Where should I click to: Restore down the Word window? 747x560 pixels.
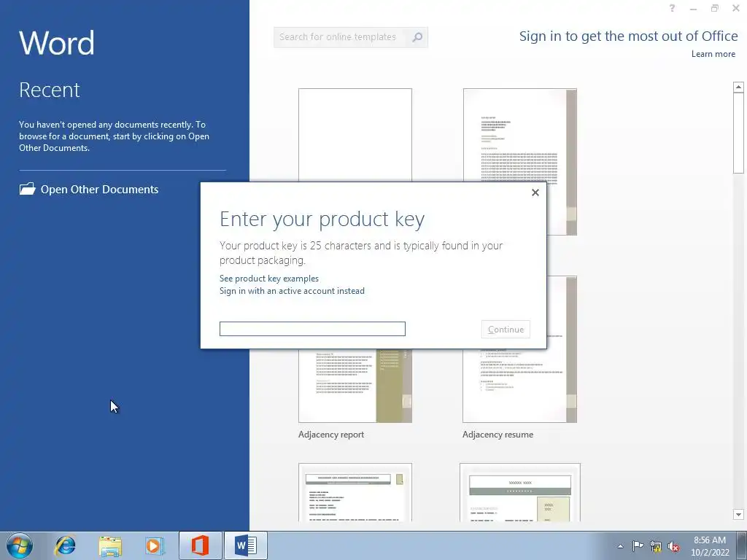715,8
